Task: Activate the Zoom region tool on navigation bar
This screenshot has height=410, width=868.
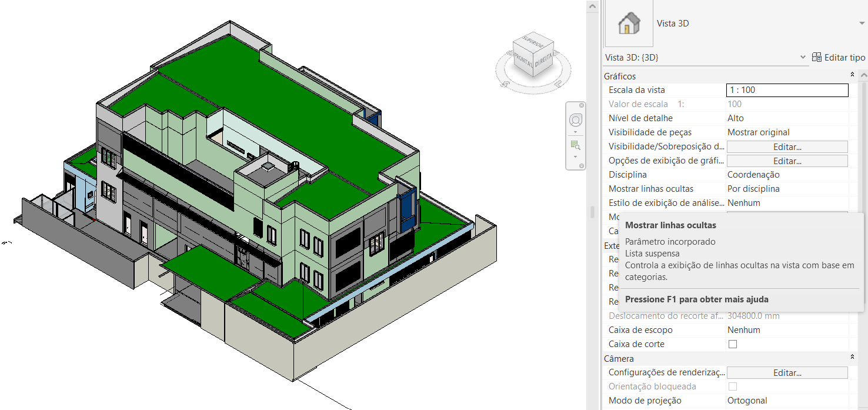Action: [575, 144]
